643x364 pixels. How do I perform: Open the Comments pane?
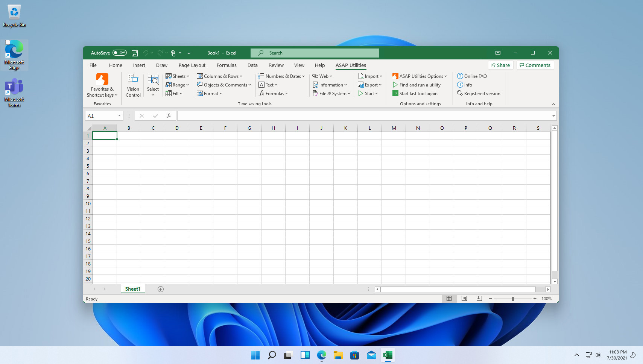pos(535,65)
